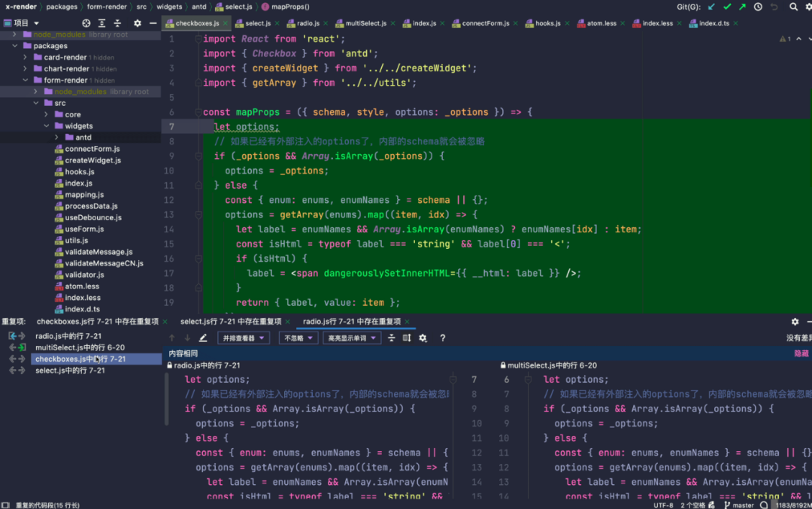Click locate opened file target icon
The height and width of the screenshot is (509, 812).
pyautogui.click(x=86, y=23)
